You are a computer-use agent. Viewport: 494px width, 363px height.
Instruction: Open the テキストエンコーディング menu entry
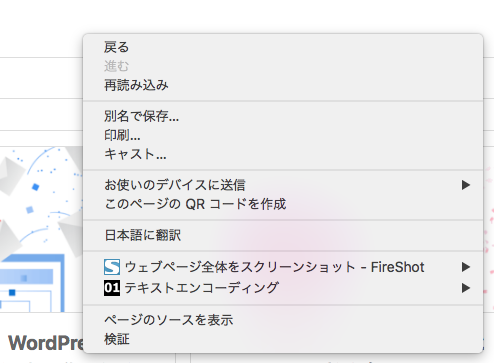pos(283,288)
